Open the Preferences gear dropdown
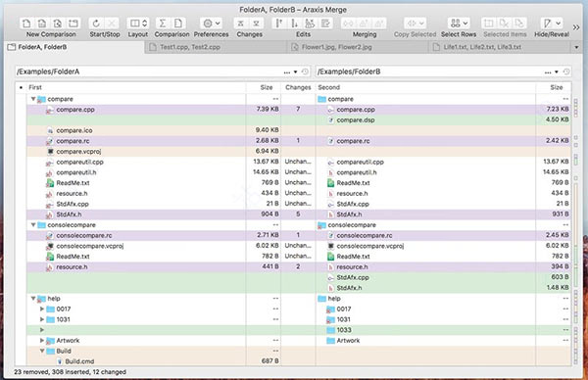The width and height of the screenshot is (588, 380). point(211,24)
